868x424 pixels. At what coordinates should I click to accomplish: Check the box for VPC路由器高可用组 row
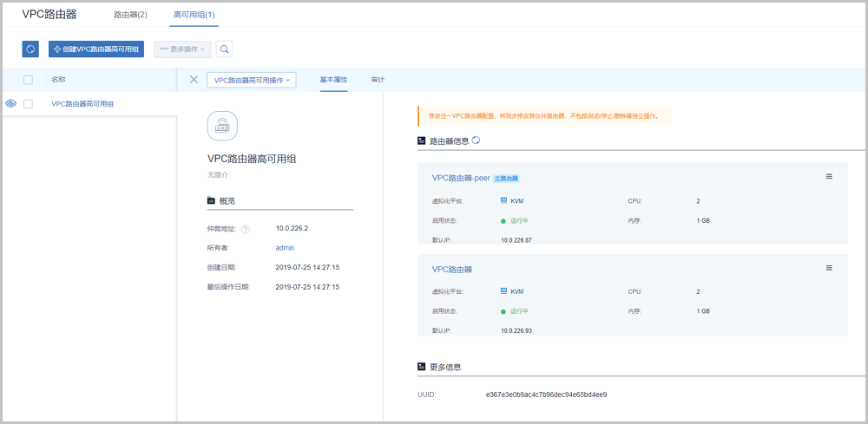pos(29,104)
